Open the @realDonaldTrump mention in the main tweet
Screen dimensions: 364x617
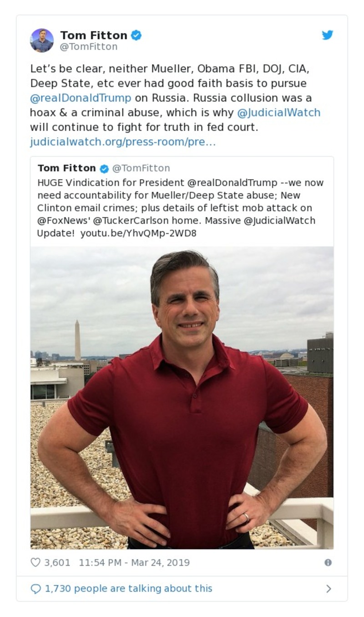[81, 98]
